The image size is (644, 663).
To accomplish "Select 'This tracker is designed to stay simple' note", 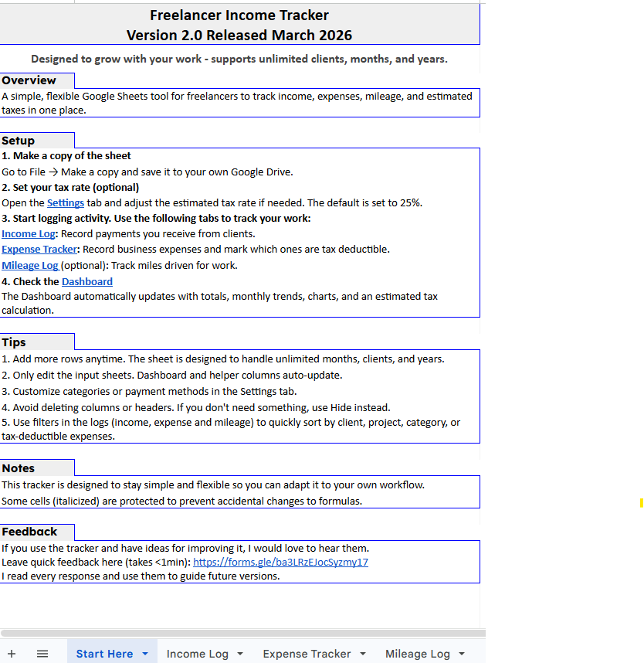I will tap(239, 485).
